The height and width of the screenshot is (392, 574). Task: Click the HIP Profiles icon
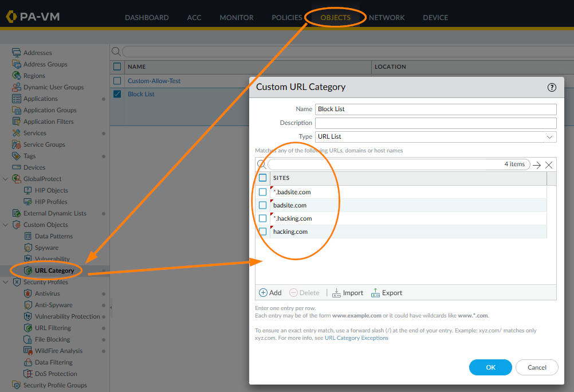(x=27, y=202)
